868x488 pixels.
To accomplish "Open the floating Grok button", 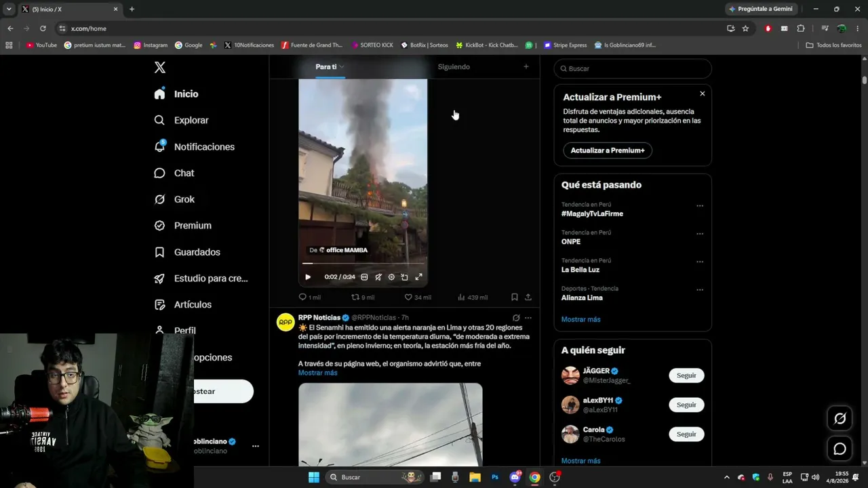I will (840, 419).
